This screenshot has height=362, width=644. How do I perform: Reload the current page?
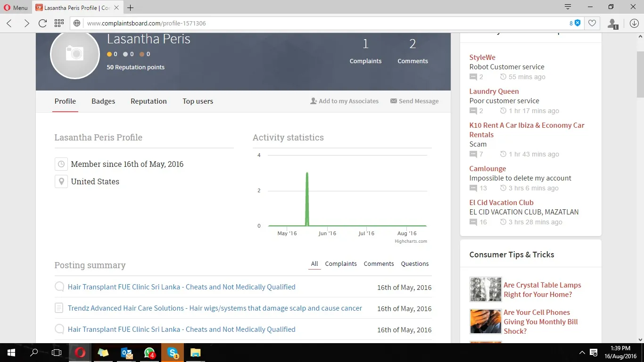(x=42, y=23)
